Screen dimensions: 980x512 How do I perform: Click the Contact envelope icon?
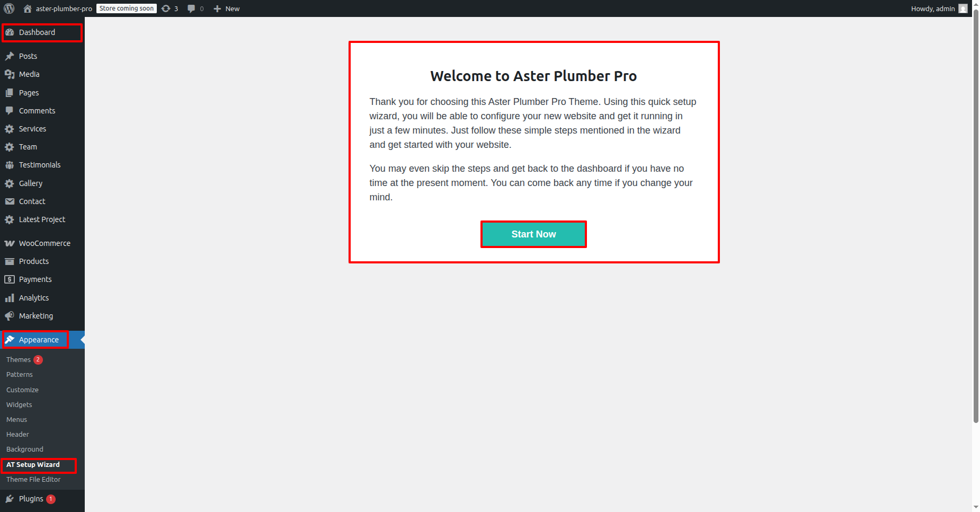pyautogui.click(x=10, y=201)
